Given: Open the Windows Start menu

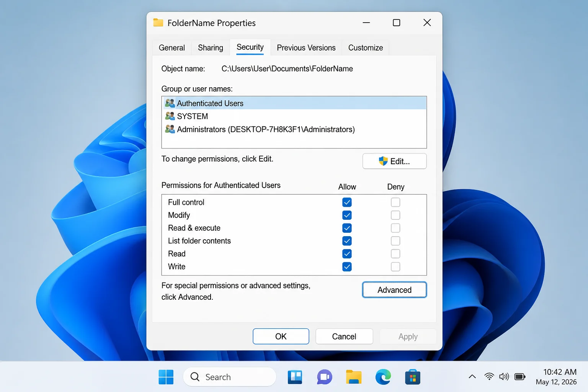Looking at the screenshot, I should (x=166, y=377).
